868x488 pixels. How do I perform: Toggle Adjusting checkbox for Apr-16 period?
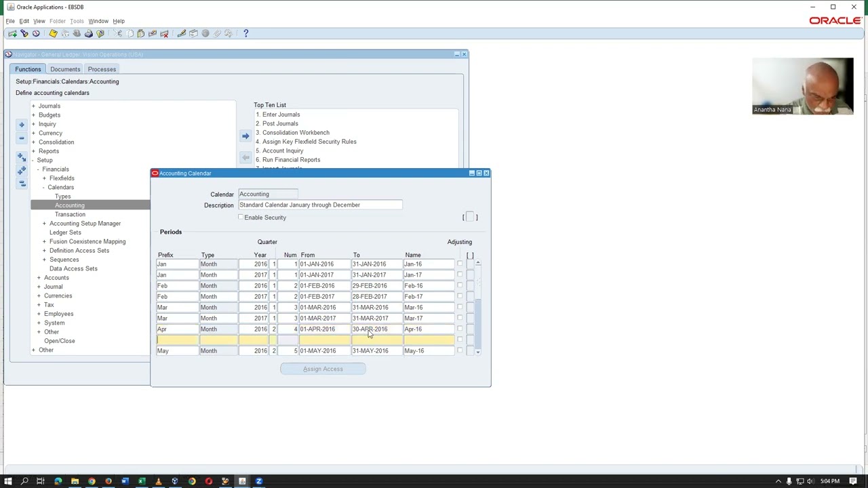460,329
